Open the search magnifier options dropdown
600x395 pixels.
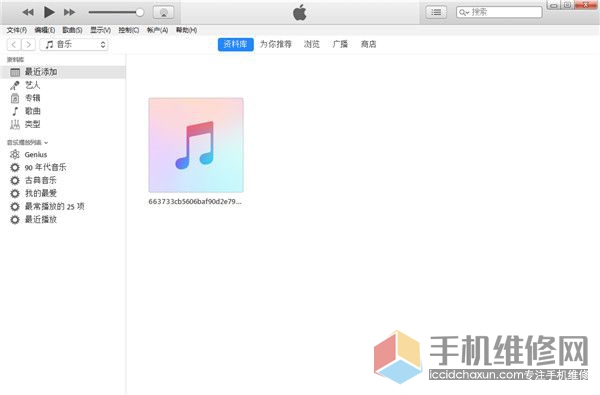tap(464, 13)
